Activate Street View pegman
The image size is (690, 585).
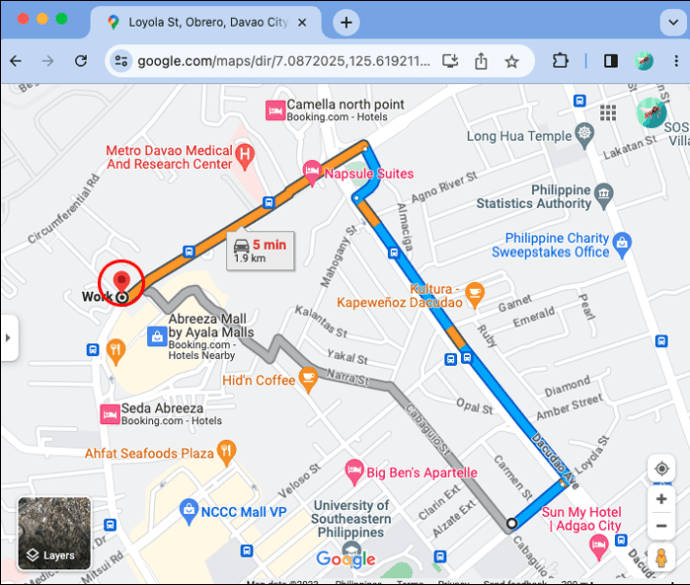pyautogui.click(x=661, y=558)
